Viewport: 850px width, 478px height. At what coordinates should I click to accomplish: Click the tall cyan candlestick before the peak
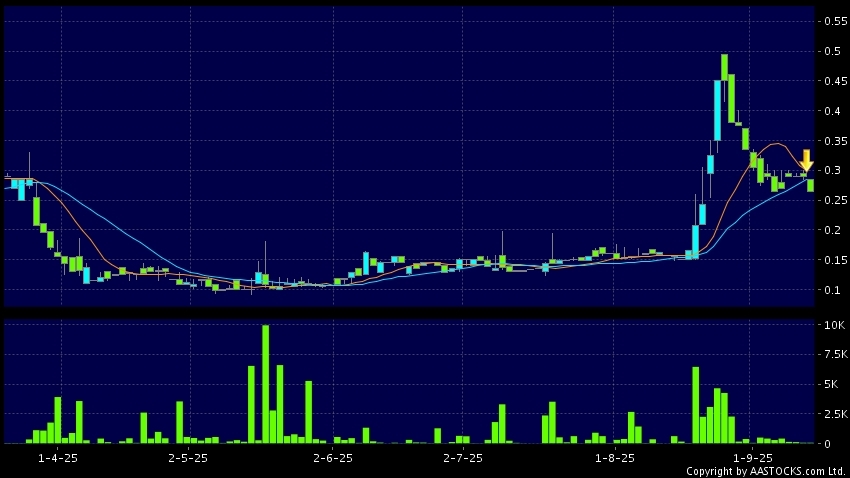[717, 110]
